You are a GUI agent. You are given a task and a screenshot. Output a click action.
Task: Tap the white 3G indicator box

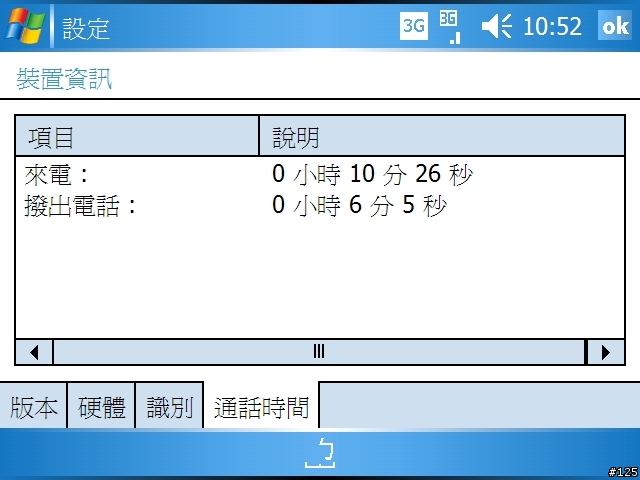(414, 27)
